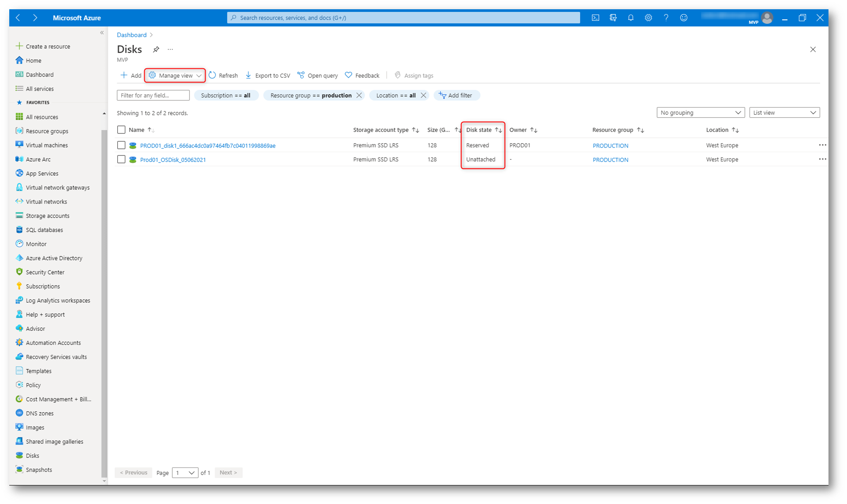Open the List view dropdown
This screenshot has width=847, height=504.
tap(784, 113)
